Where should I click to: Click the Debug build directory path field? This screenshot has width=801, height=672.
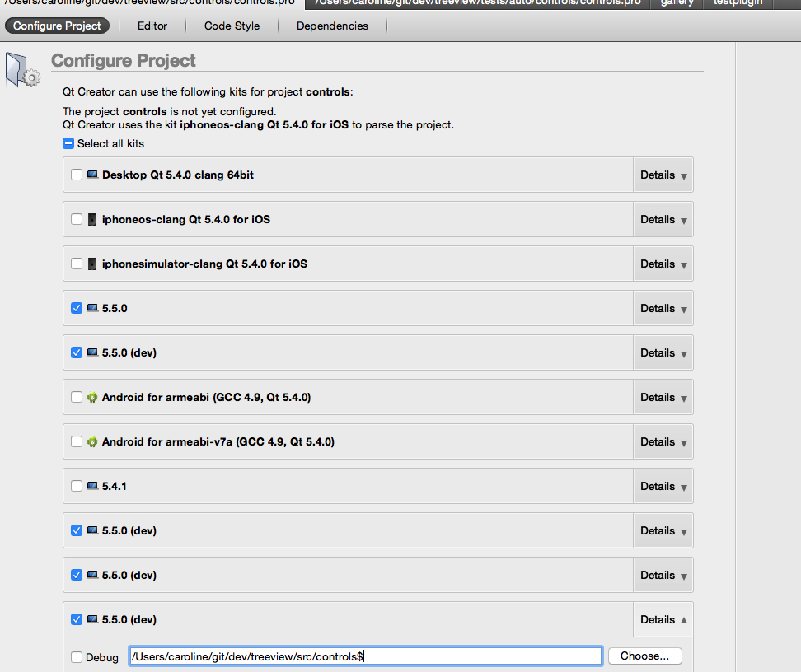tap(365, 656)
